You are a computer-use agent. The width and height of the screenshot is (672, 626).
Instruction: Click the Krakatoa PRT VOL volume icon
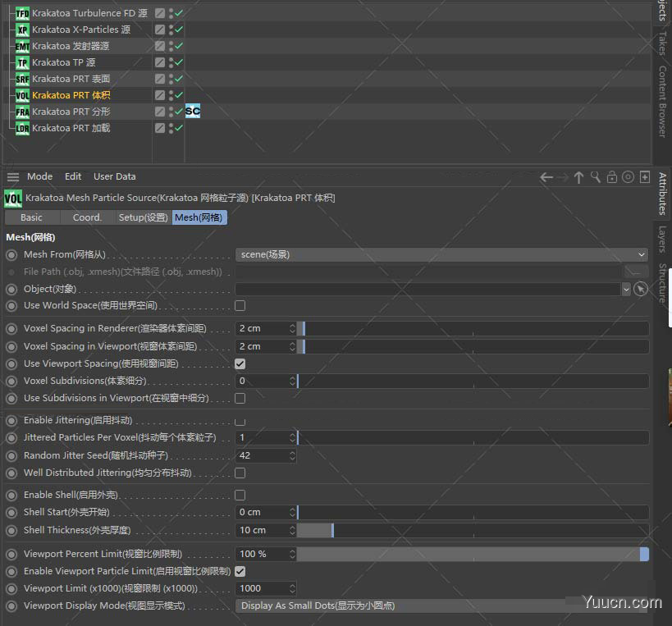[22, 95]
